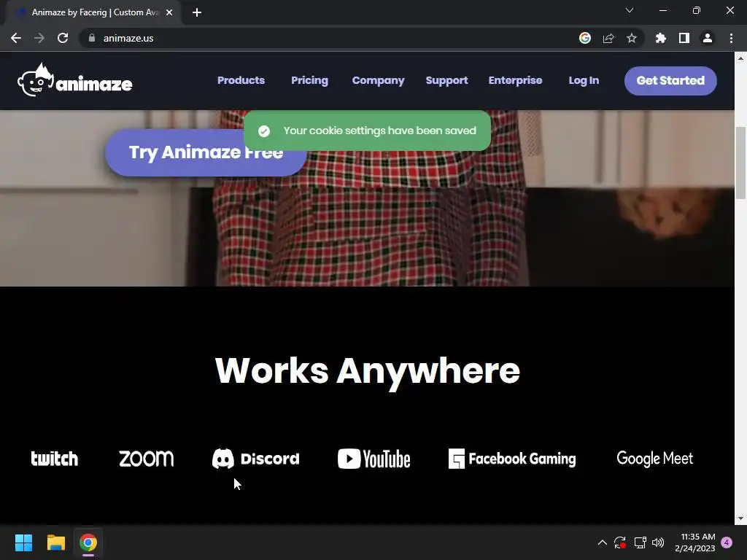The width and height of the screenshot is (747, 560).
Task: Click the Zoom logo
Action: [146, 459]
